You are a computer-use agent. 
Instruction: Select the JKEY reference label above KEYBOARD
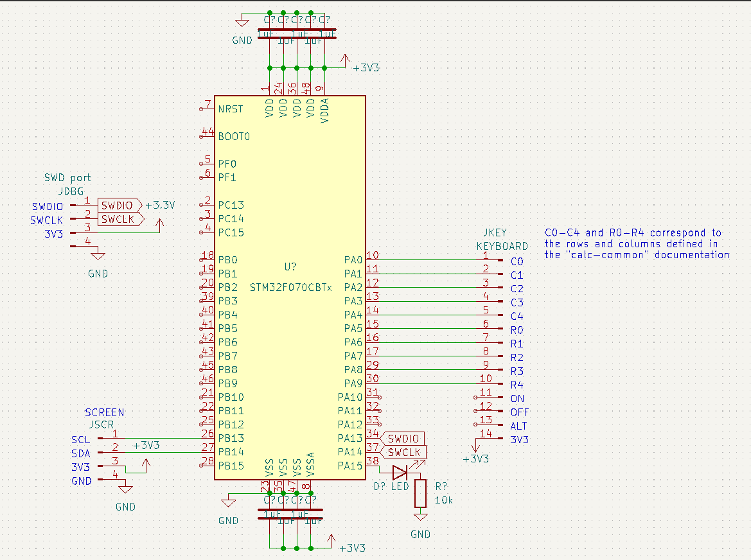(x=495, y=234)
